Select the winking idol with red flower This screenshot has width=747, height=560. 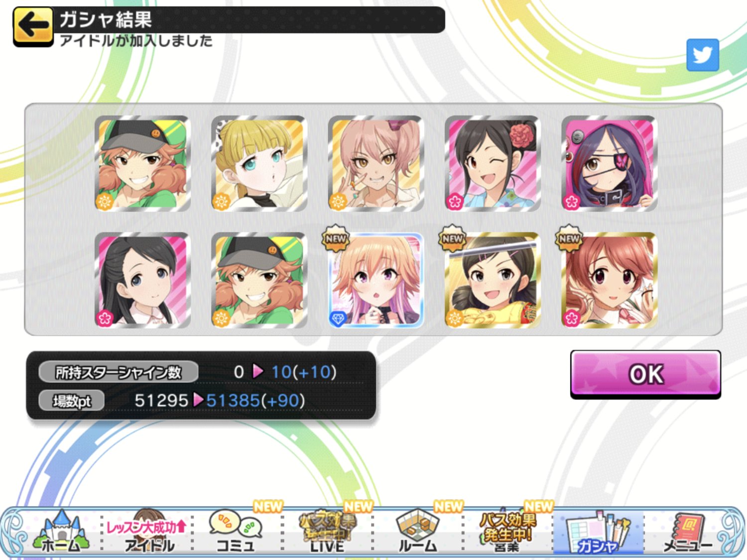(493, 163)
